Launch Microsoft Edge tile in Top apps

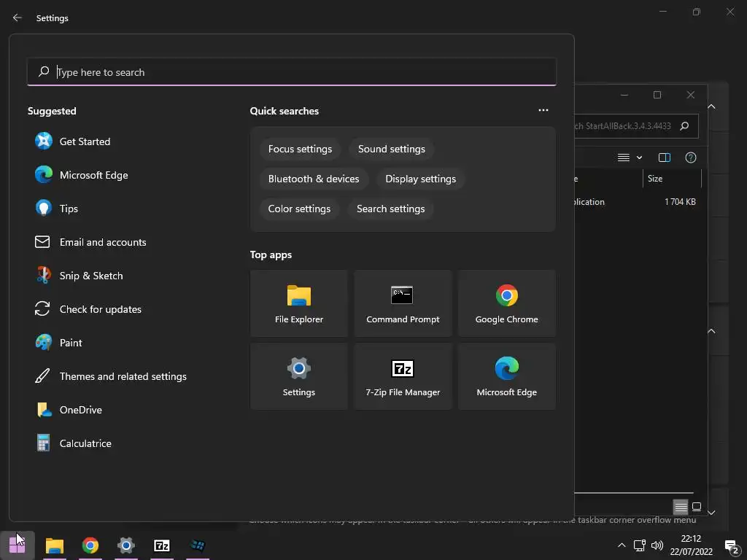pos(506,376)
